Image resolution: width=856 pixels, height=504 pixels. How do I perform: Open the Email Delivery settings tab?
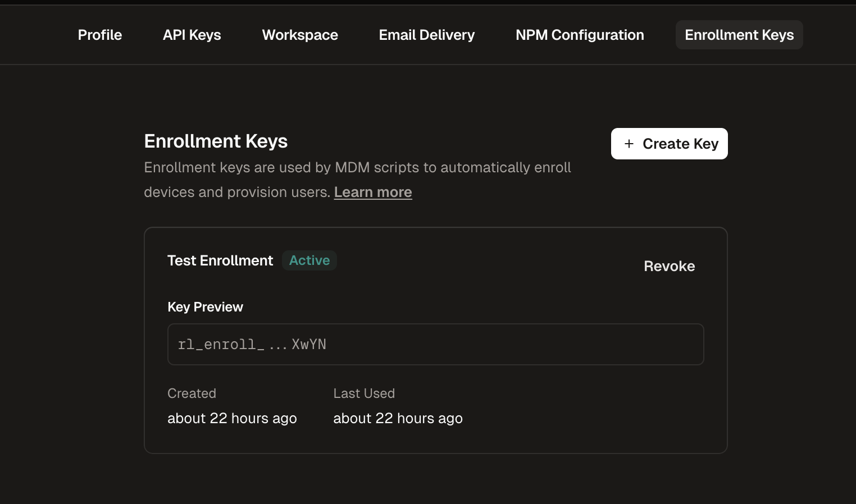coord(426,35)
